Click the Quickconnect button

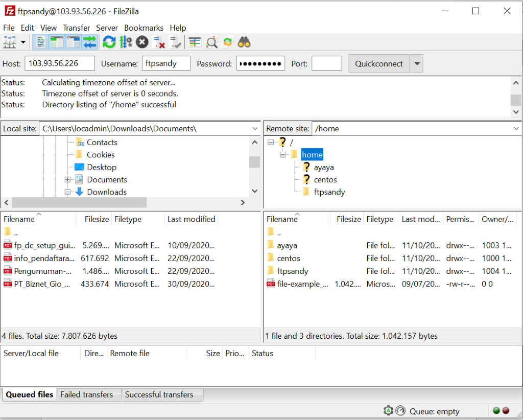pos(379,63)
